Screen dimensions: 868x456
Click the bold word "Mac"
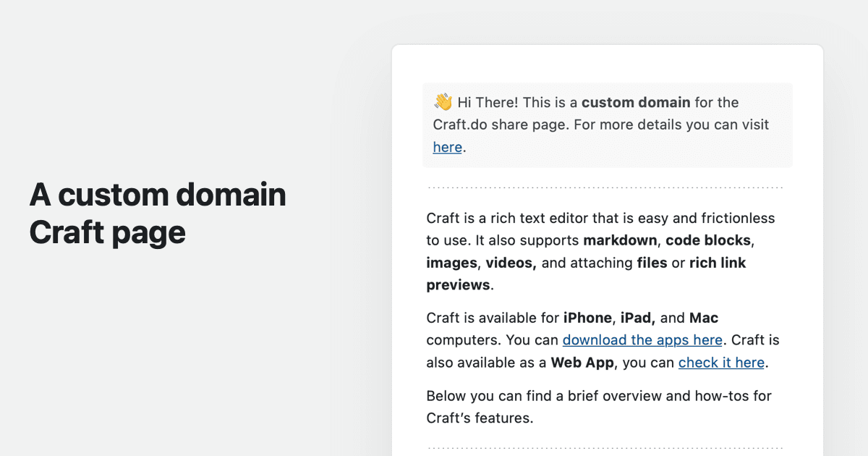[704, 318]
